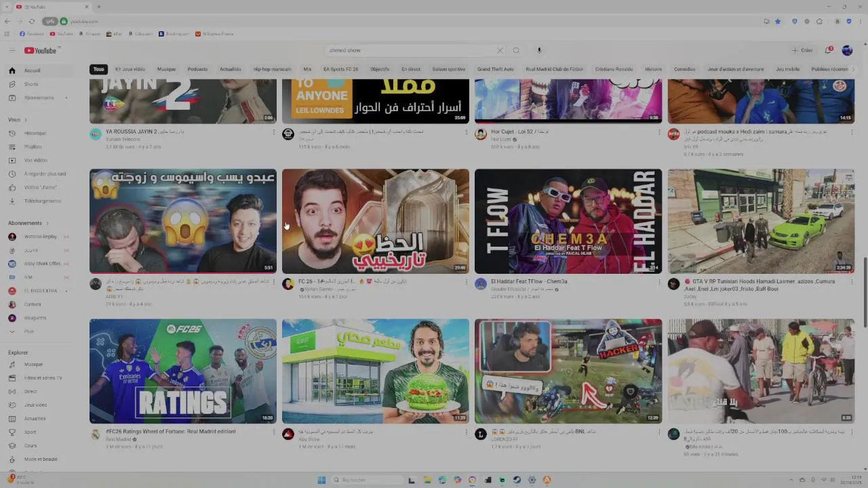This screenshot has width=868, height=488.
Task: Click the Créer button
Action: tap(802, 50)
